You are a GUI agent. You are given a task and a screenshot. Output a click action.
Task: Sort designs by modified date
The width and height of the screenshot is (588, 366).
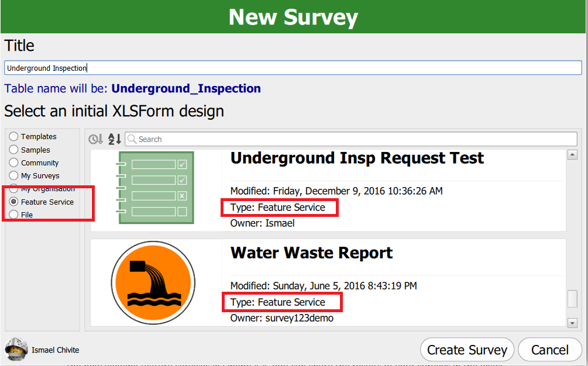pyautogui.click(x=95, y=139)
